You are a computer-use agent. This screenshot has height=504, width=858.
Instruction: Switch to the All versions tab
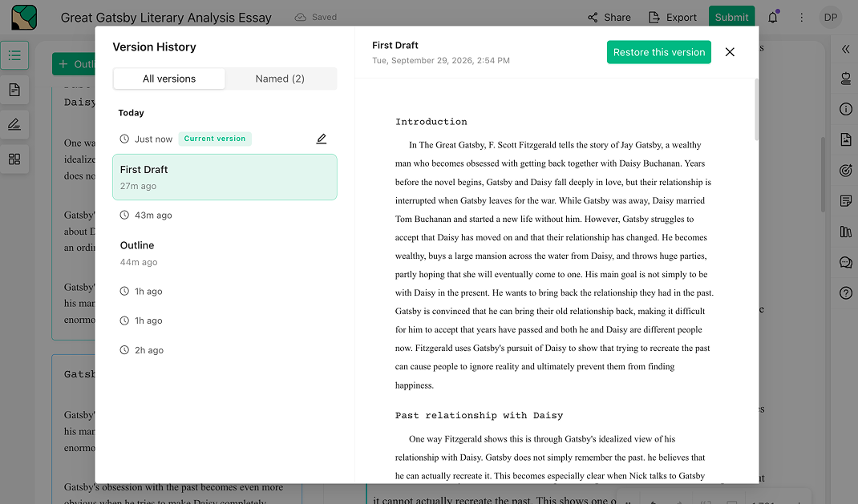(x=169, y=79)
